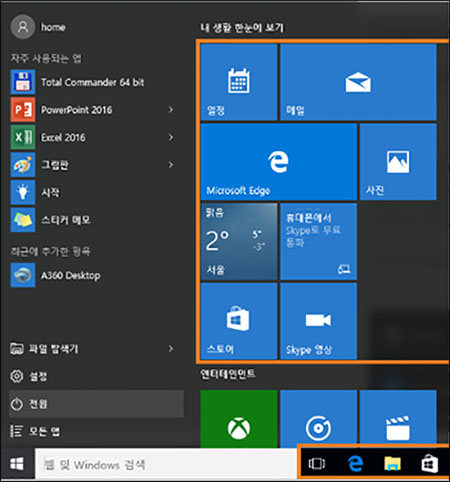Open the Skype 영상 video tile

[x=319, y=321]
